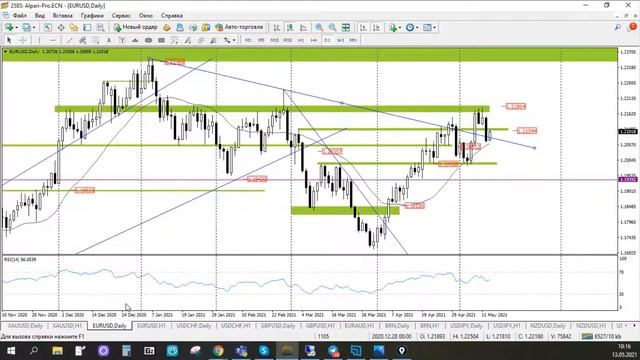The width and height of the screenshot is (640, 360).
Task: Zoom in on the chart
Action: [319, 27]
